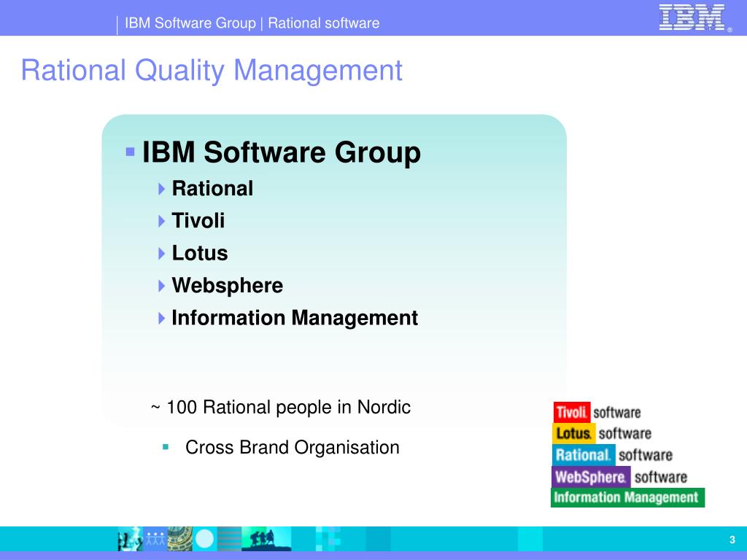Click the header text IBM Software Group
Screen dimensions: 747x560
(x=190, y=23)
